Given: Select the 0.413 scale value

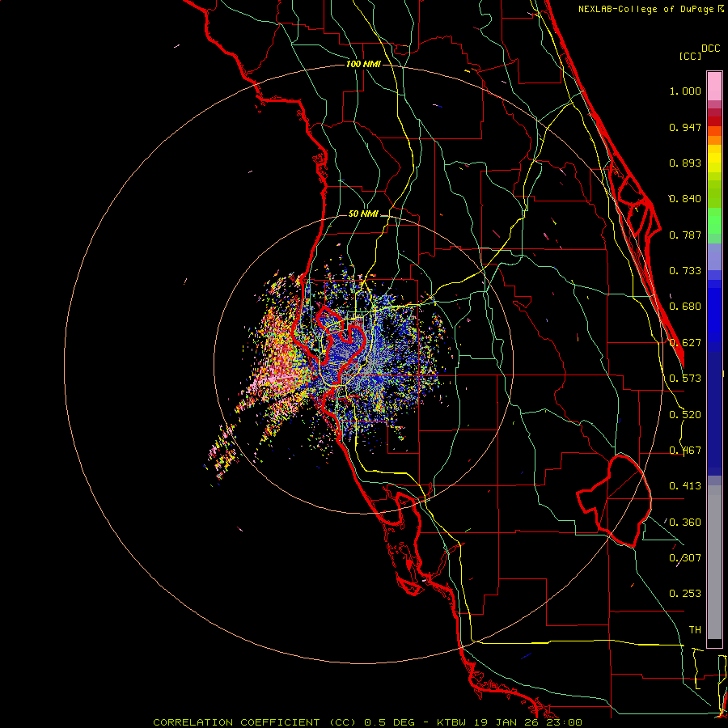Looking at the screenshot, I should pos(685,486).
